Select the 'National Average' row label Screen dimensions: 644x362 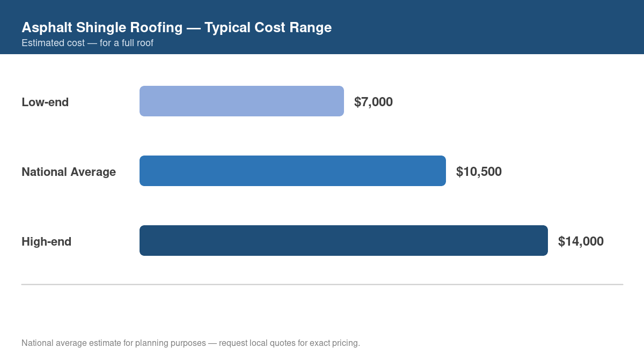pyautogui.click(x=69, y=172)
